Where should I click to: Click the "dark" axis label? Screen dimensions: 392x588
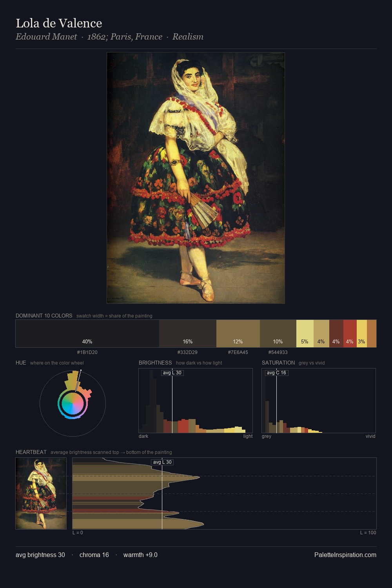[143, 436]
